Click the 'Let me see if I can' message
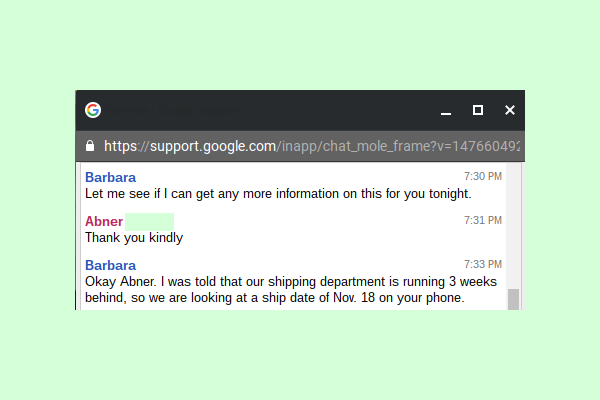The image size is (600, 400). (x=278, y=194)
